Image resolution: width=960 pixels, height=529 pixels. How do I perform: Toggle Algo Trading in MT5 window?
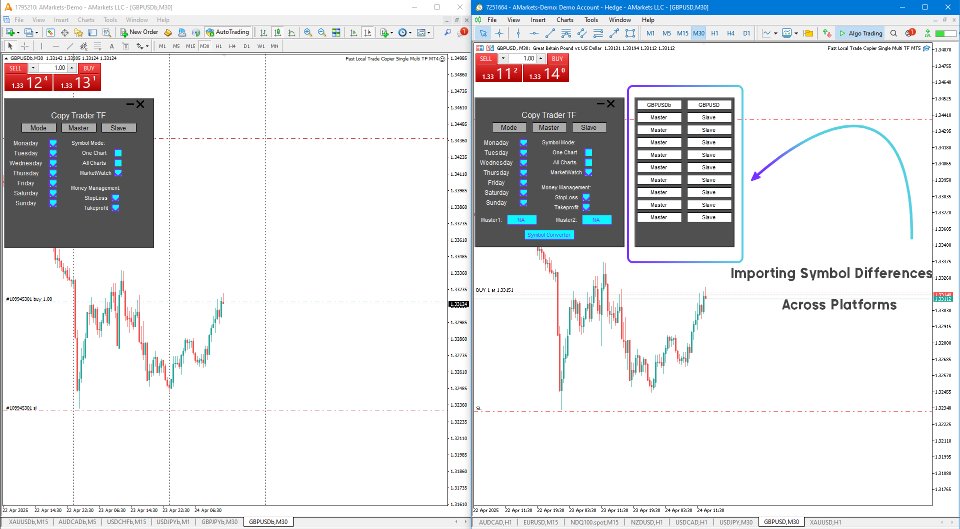860,33
